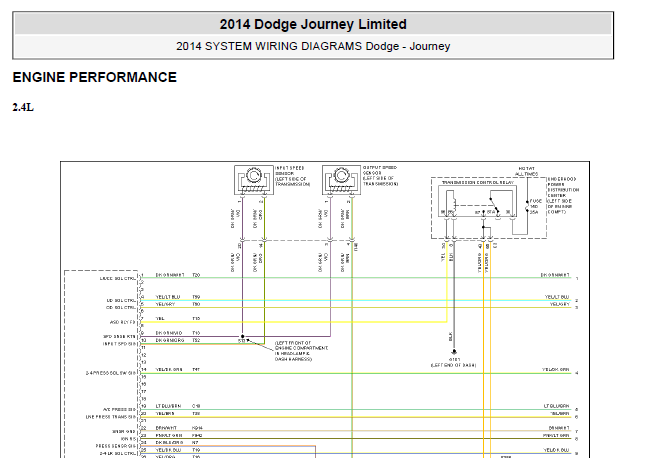The width and height of the screenshot is (647, 458).
Task: Click "DK GRN/VIO" wire color at pin 9
Action: click(169, 333)
